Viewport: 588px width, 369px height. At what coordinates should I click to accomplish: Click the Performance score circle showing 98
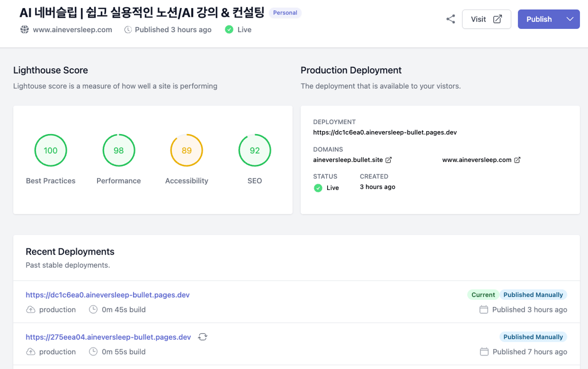click(119, 150)
